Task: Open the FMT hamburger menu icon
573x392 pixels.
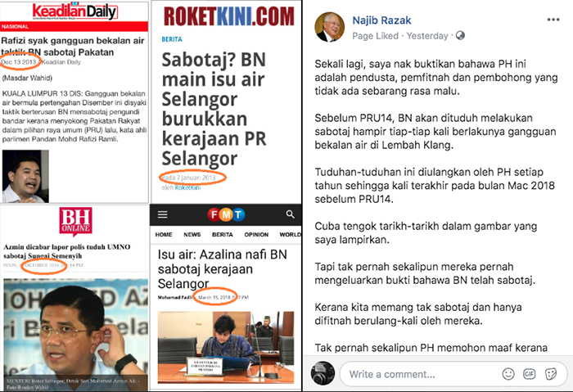Action: pyautogui.click(x=163, y=214)
